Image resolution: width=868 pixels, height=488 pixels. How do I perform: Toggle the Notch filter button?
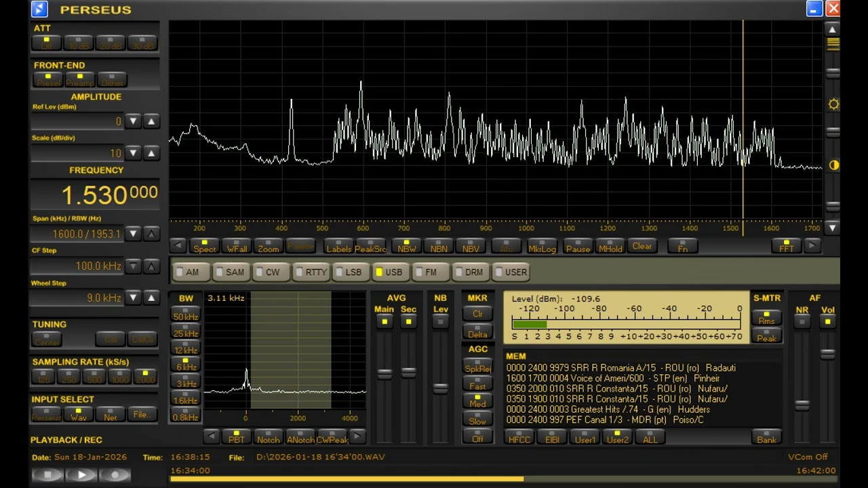[268, 437]
